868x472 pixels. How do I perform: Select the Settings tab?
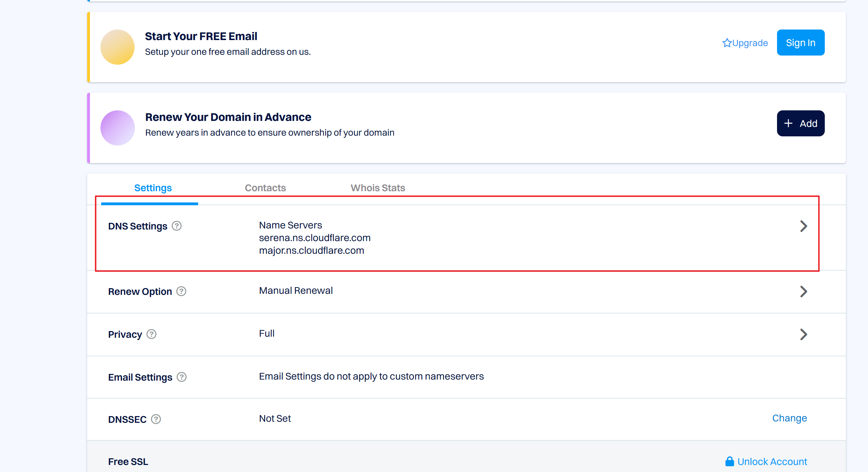click(153, 188)
